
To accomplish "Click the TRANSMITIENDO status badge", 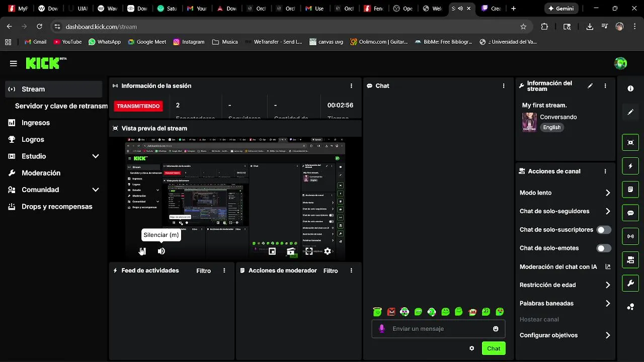I will click(x=138, y=106).
